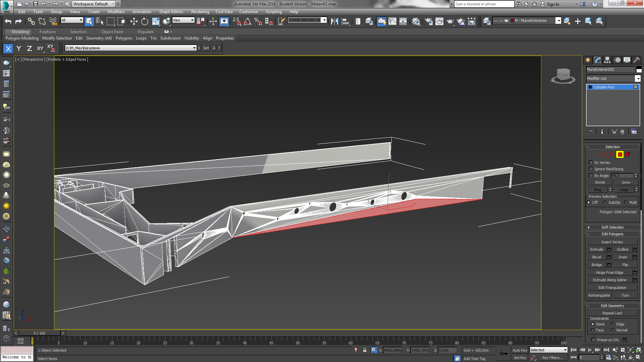The image size is (644, 362).
Task: Select the Rotate transform tool
Action: click(x=145, y=21)
